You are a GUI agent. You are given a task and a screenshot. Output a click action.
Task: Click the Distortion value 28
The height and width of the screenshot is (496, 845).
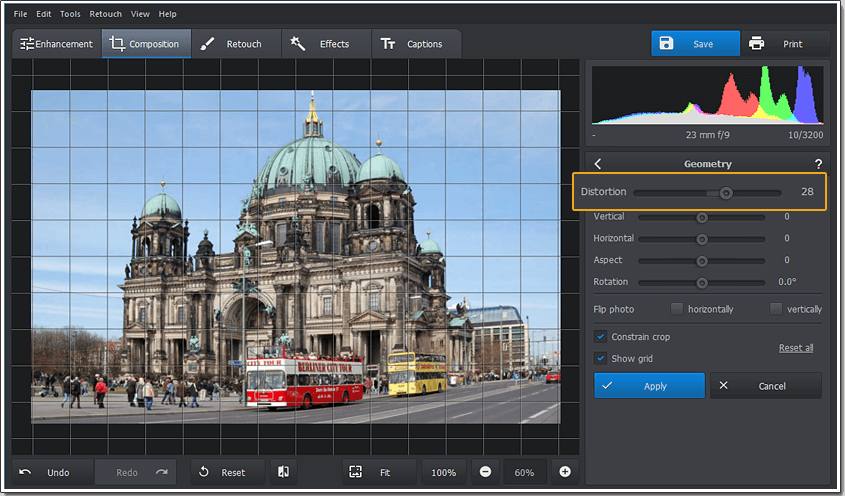[807, 191]
